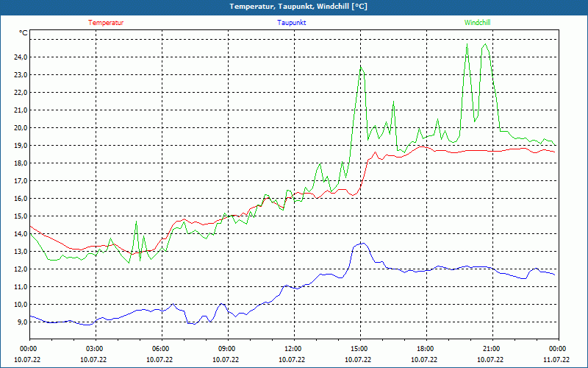Select the red 'Temperatur' legend label

tap(106, 23)
